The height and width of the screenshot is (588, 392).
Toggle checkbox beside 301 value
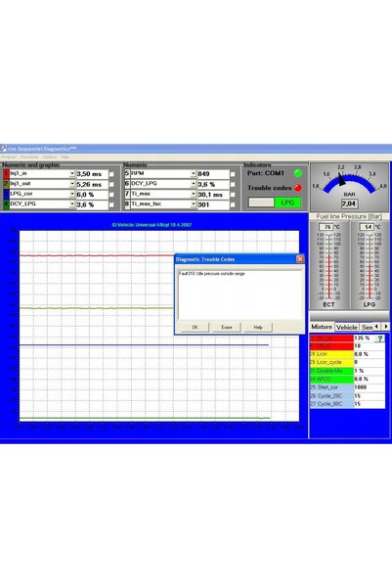[233, 204]
